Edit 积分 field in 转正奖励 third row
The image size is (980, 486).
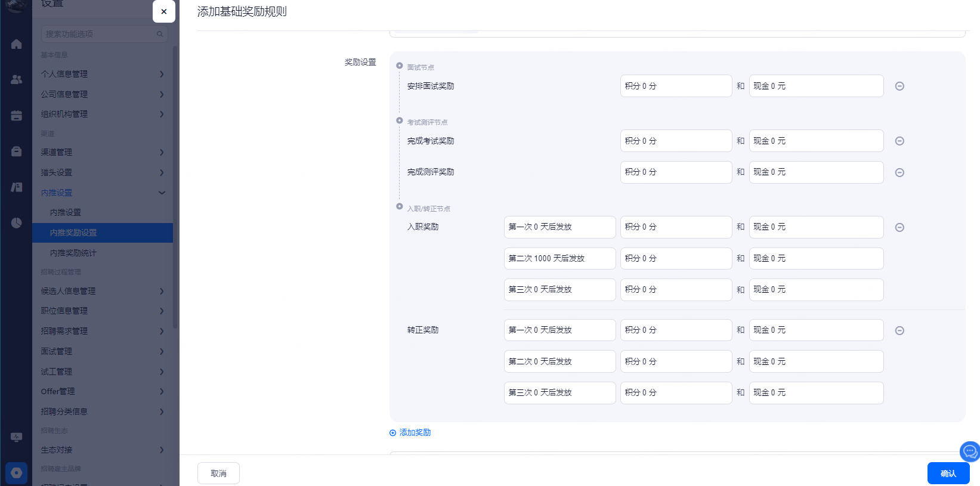point(676,393)
